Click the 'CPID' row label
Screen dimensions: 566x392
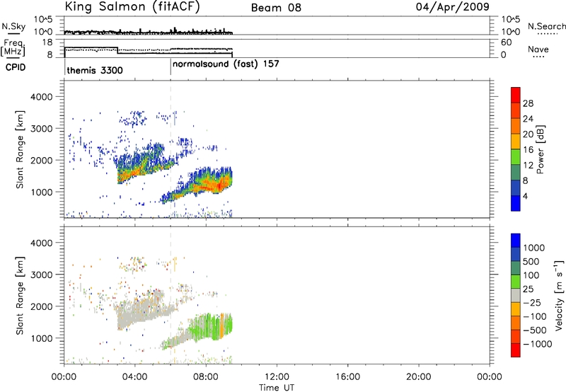point(16,67)
